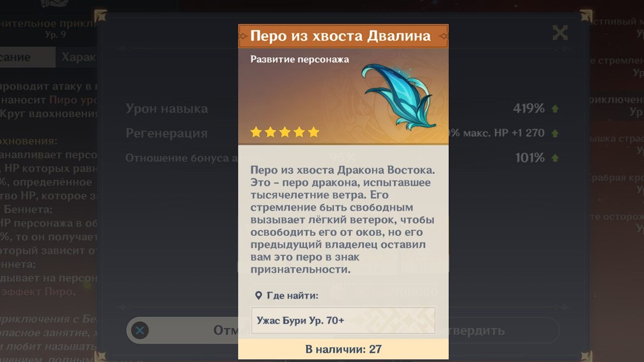Click the X icon on the cancel button
The image size is (644, 362).
tap(140, 330)
